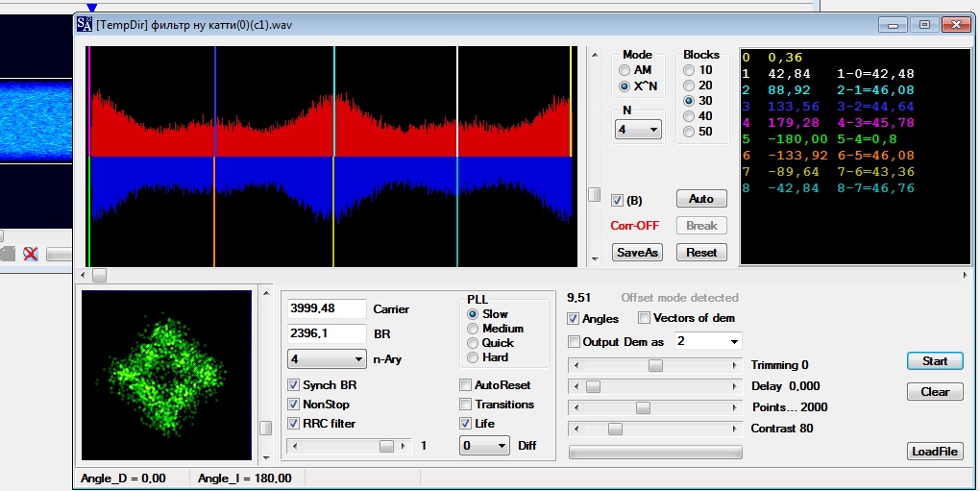The width and height of the screenshot is (980, 491).
Task: Click the long bar below Contrast slider
Action: click(655, 452)
